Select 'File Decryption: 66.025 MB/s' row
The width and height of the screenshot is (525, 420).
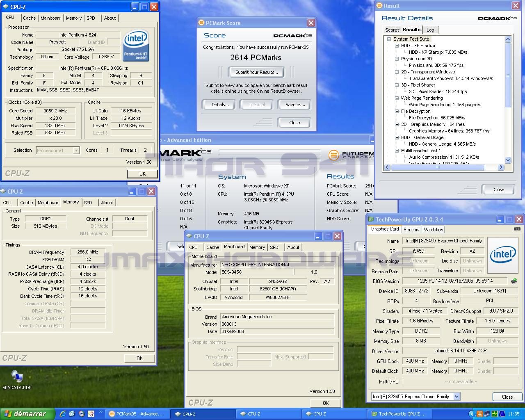pyautogui.click(x=437, y=118)
